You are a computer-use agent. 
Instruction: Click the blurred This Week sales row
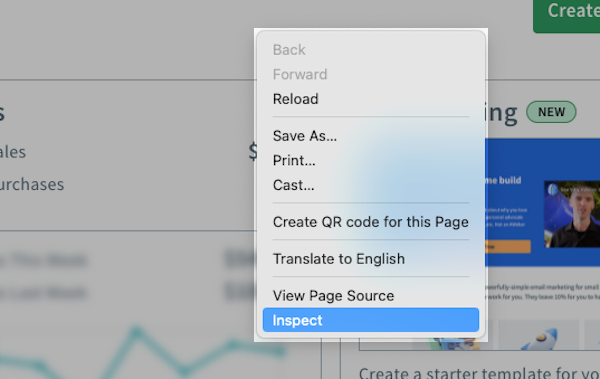pyautogui.click(x=128, y=260)
